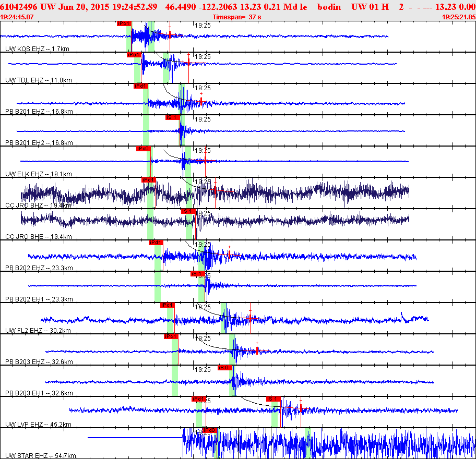This screenshot has height=459, width=476.
Task: Click the latitude value '46.4490' in the header
Action: (x=180, y=7)
